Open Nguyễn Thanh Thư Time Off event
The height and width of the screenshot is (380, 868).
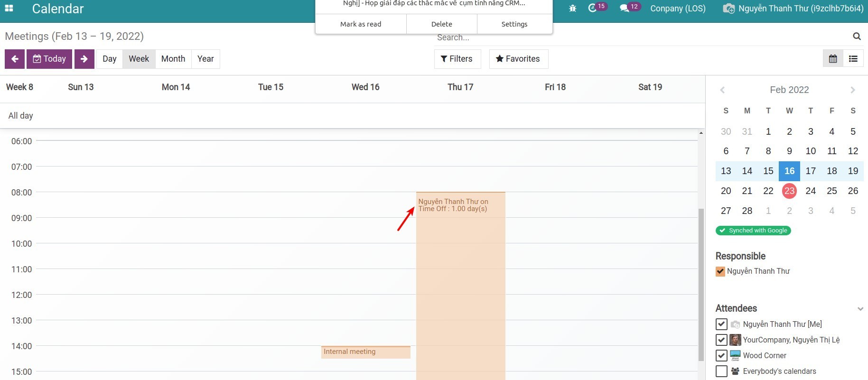[460, 286]
